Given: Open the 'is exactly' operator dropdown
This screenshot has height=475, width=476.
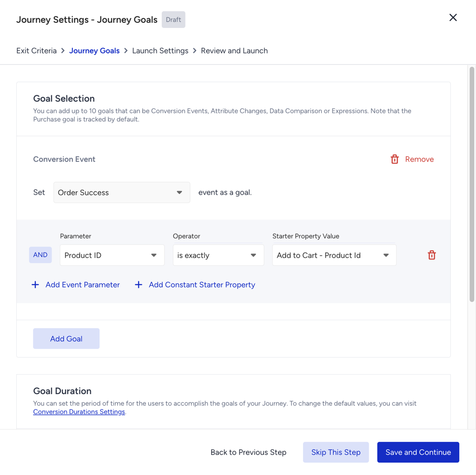Looking at the screenshot, I should 218,255.
